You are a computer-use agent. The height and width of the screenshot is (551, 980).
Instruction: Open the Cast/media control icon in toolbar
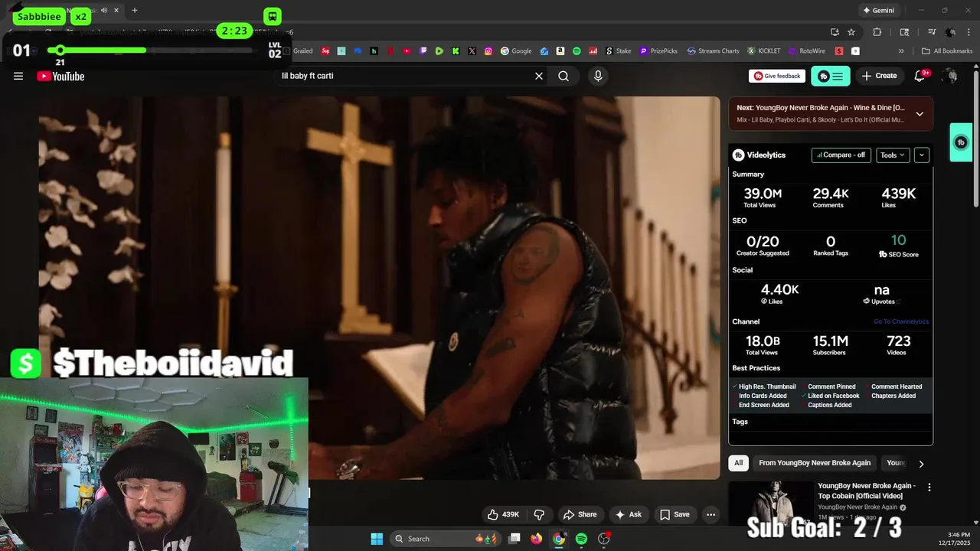tap(932, 32)
